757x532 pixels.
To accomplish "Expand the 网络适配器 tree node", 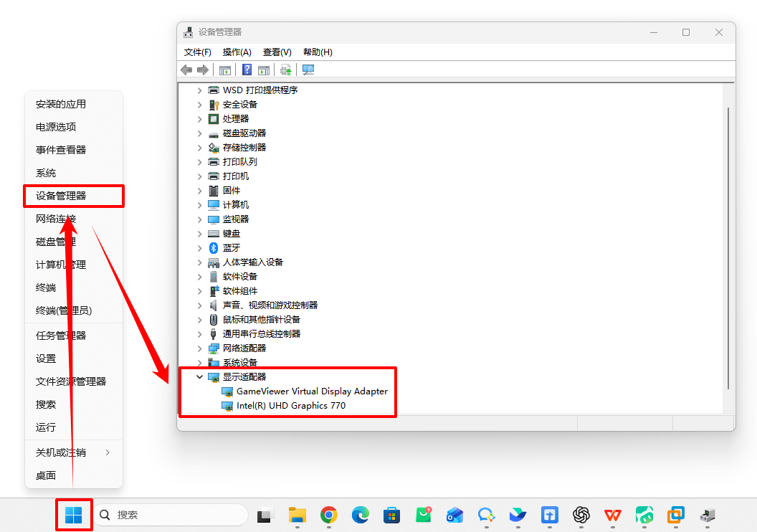I will [x=199, y=348].
